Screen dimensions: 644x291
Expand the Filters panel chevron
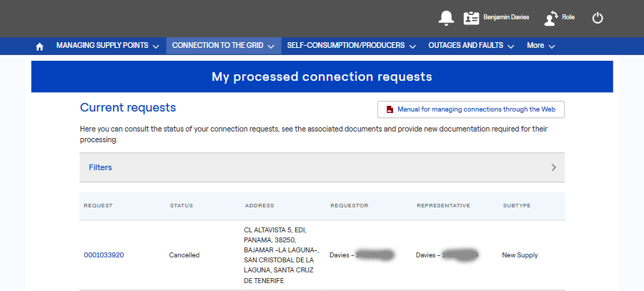(x=553, y=168)
